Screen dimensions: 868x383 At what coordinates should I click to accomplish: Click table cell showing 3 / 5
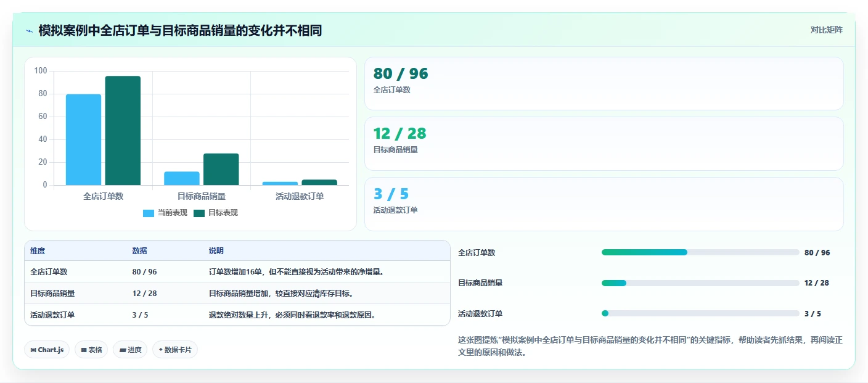click(140, 315)
